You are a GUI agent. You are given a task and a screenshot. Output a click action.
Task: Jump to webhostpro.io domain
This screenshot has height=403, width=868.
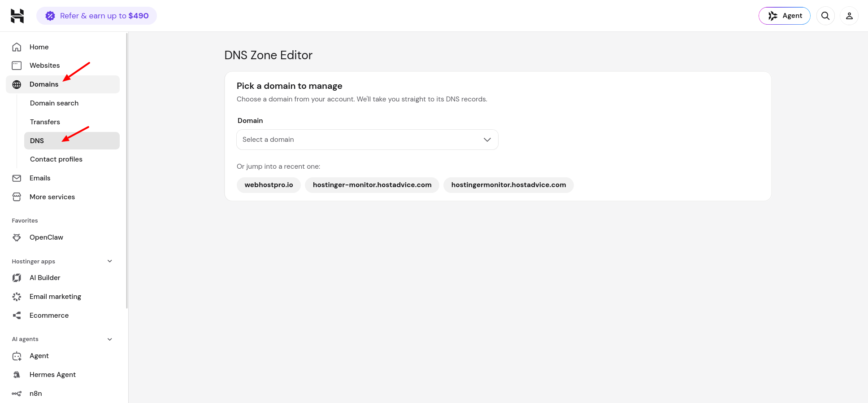(x=269, y=185)
